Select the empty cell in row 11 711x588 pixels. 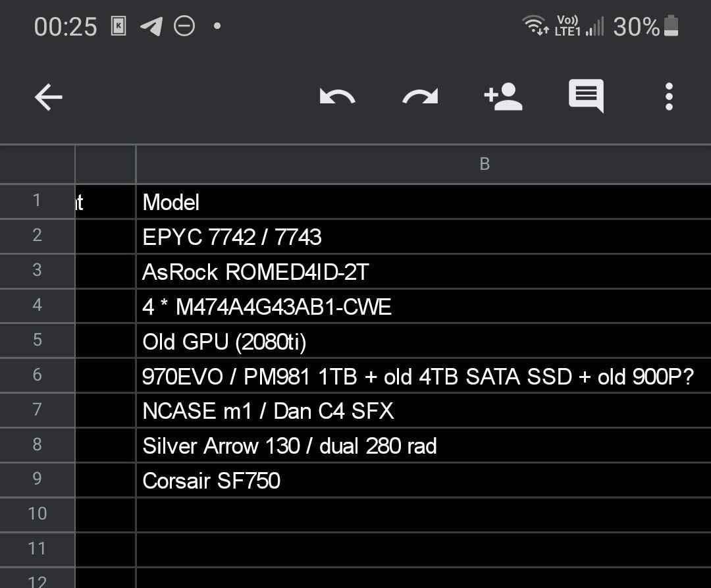coord(423,549)
